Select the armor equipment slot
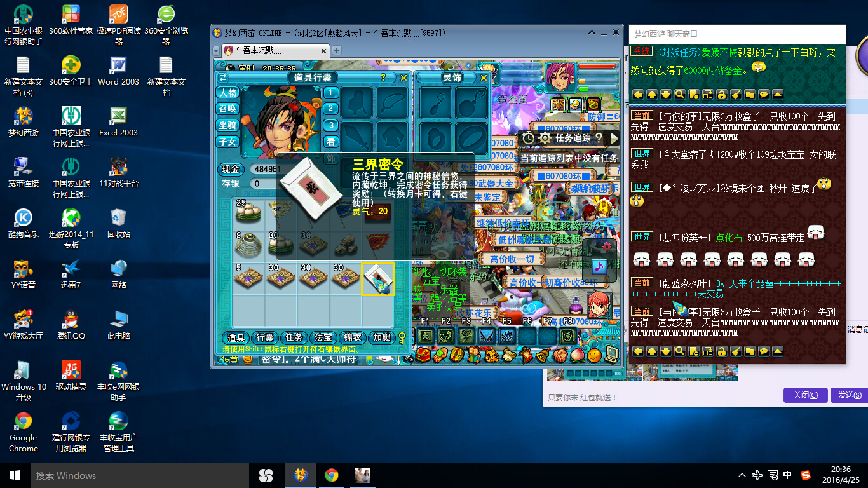 coord(392,136)
